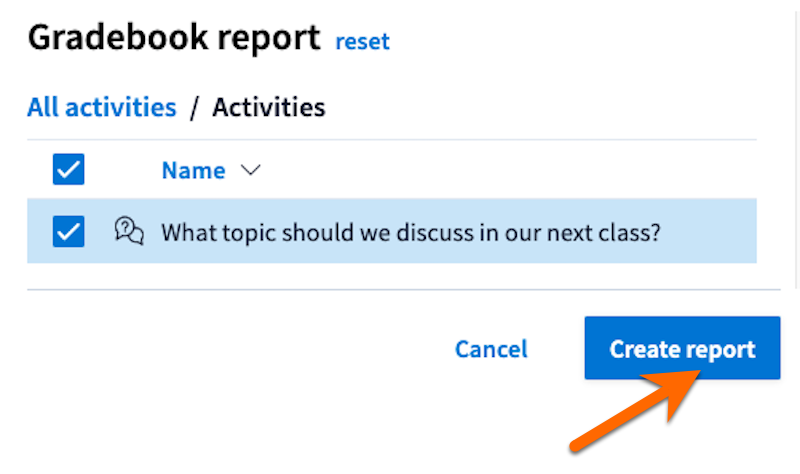The width and height of the screenshot is (800, 474).
Task: Click the row checkbox's blue checkmark
Action: (x=69, y=232)
